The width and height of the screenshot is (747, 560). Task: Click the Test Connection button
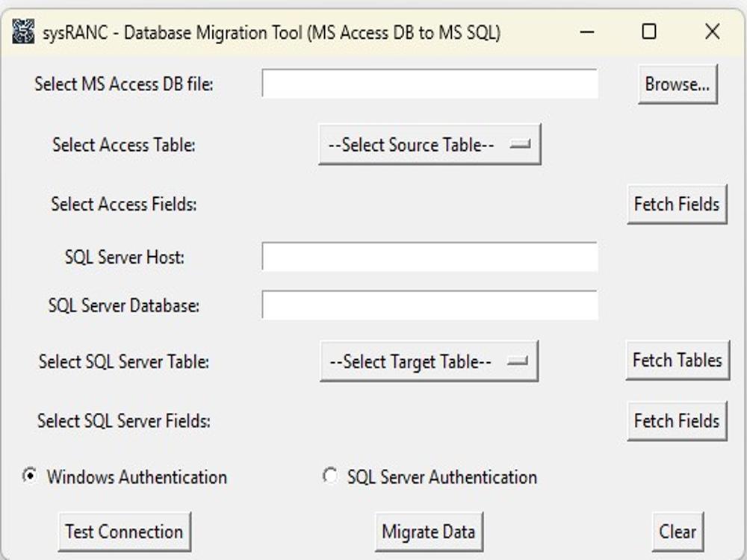coord(124,532)
